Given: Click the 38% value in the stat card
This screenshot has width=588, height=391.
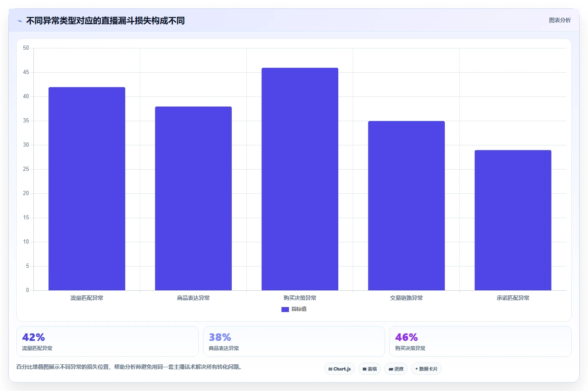Looking at the screenshot, I should (220, 337).
